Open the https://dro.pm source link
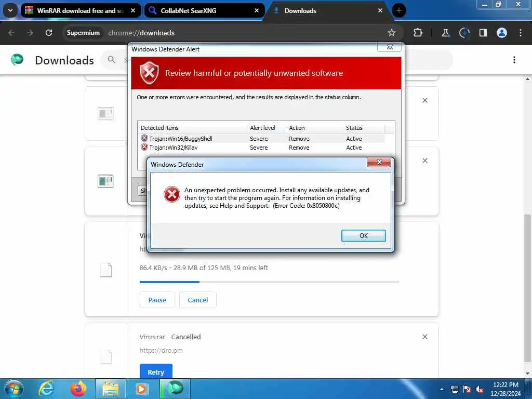 (161, 351)
